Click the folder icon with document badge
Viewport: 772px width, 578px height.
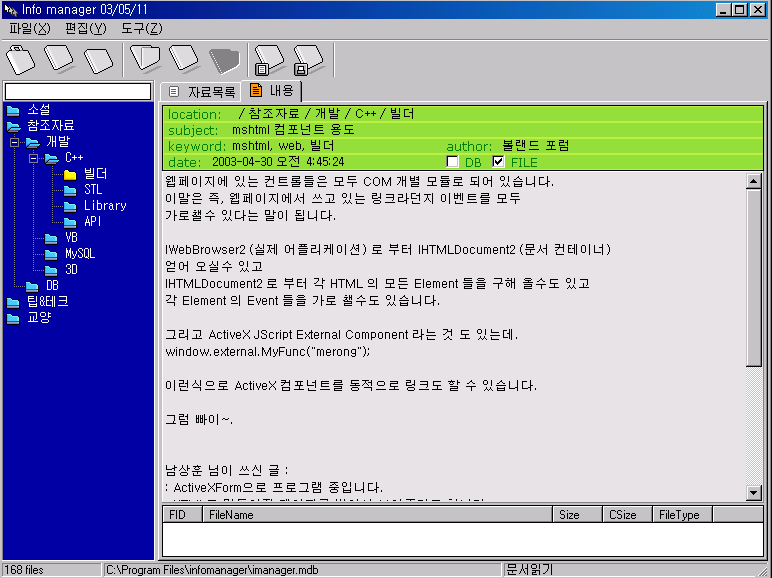point(267,60)
